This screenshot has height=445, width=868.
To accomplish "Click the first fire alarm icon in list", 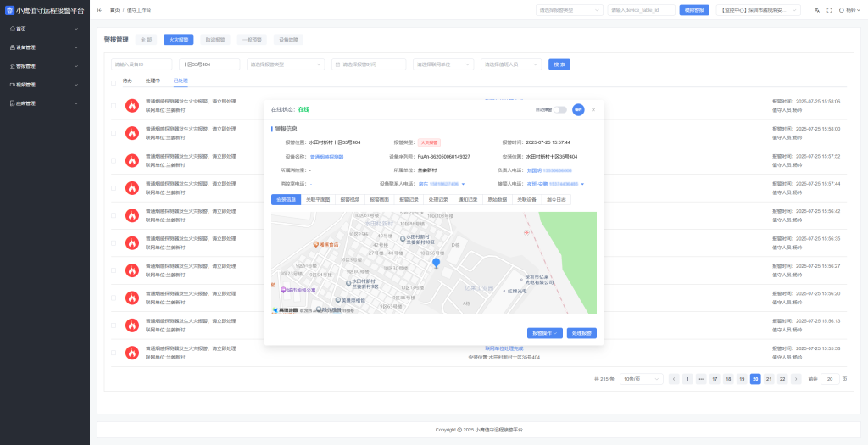I will (131, 105).
